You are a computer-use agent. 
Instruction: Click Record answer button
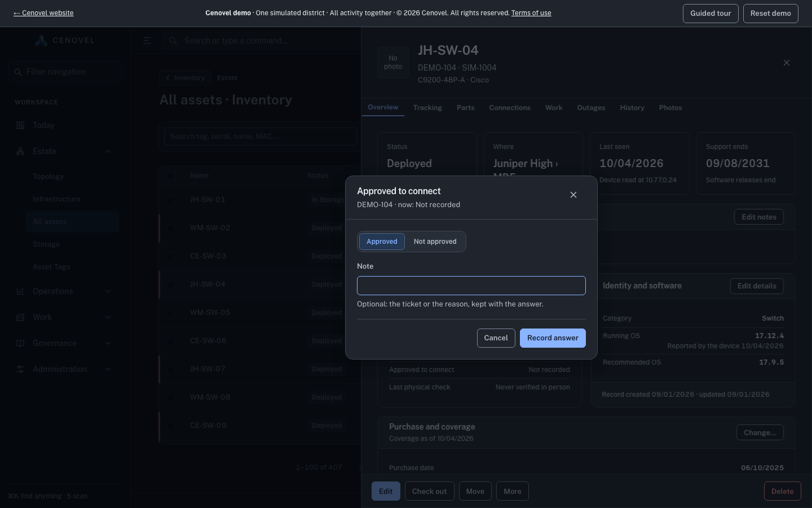553,338
